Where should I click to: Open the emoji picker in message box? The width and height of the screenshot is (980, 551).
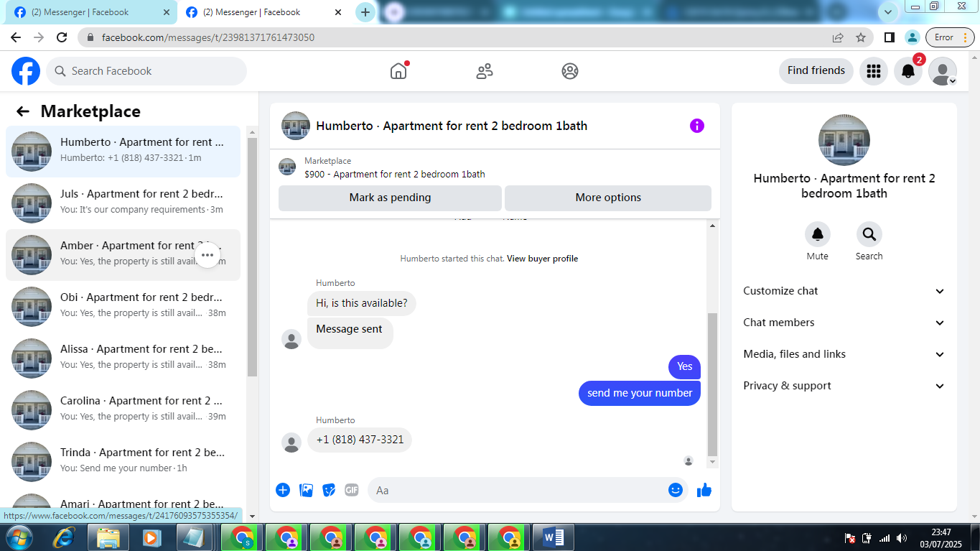tap(676, 490)
